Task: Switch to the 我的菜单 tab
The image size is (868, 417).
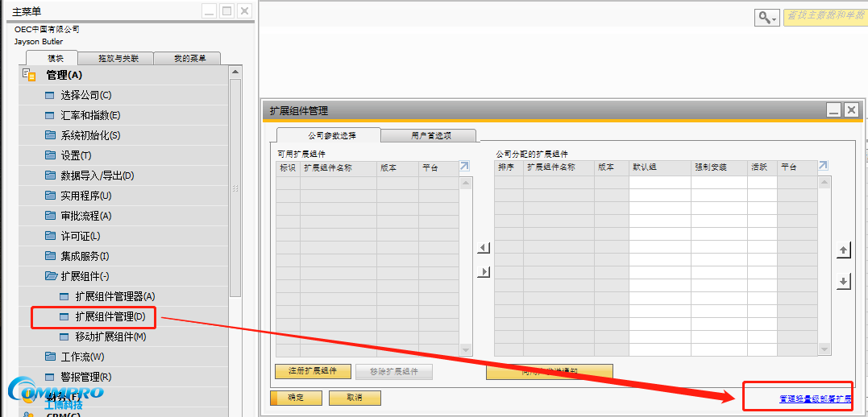Action: [186, 58]
